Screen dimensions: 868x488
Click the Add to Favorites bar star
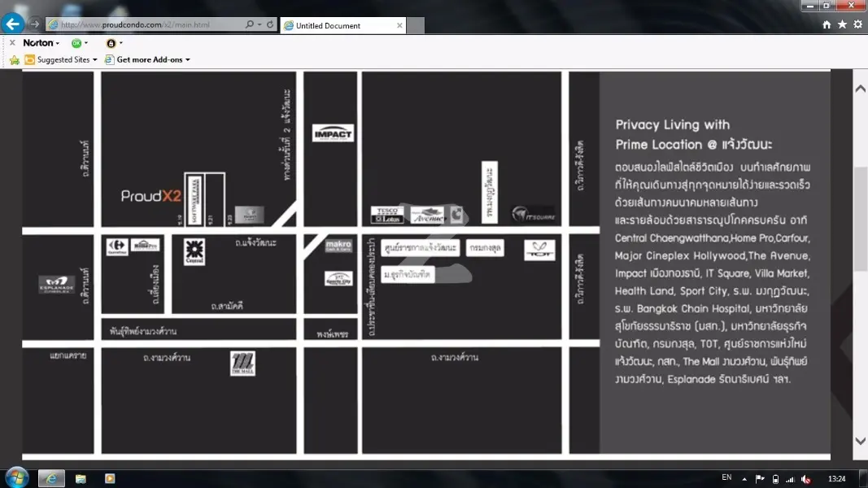coord(15,59)
